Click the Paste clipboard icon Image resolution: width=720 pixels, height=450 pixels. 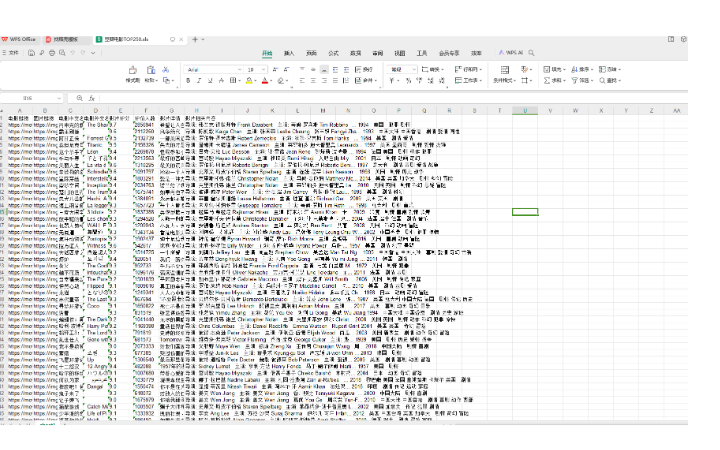click(x=151, y=70)
